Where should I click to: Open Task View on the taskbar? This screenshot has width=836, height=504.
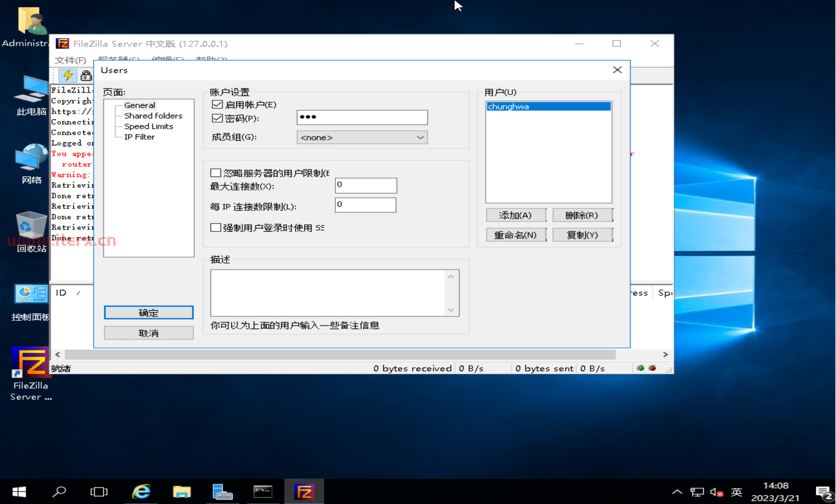tap(99, 492)
